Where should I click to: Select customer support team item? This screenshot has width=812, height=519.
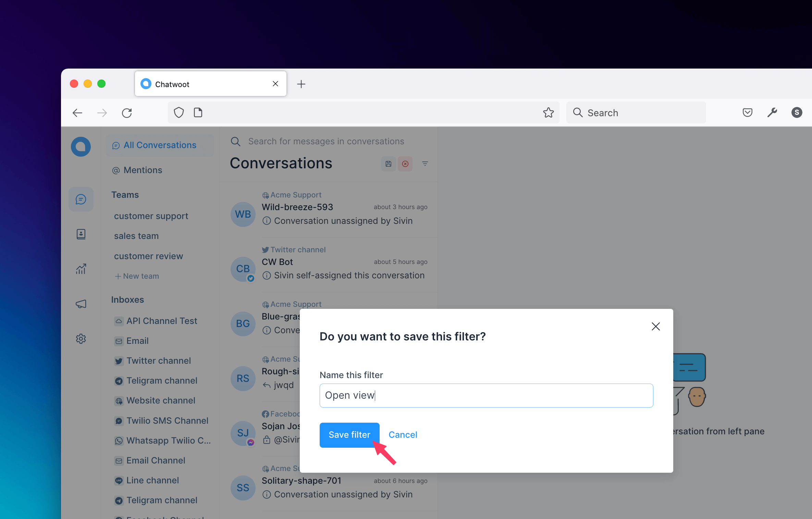tap(151, 216)
